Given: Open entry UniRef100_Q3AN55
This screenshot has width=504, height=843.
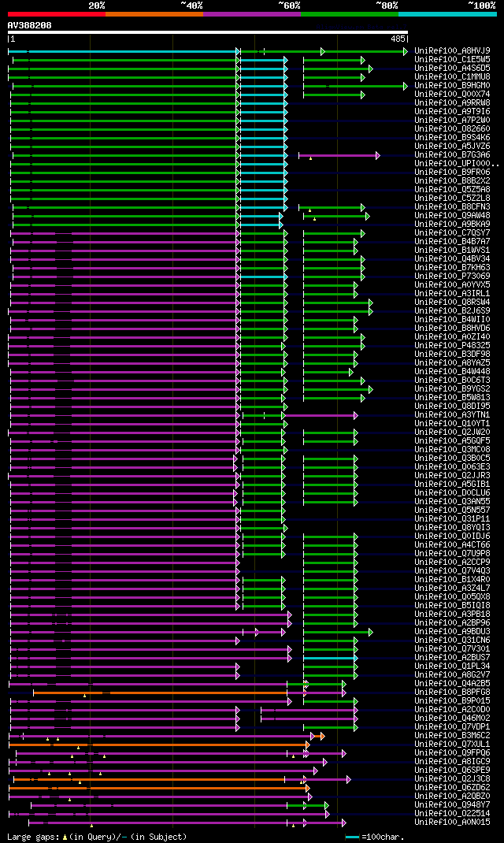Looking at the screenshot, I should point(452,501).
